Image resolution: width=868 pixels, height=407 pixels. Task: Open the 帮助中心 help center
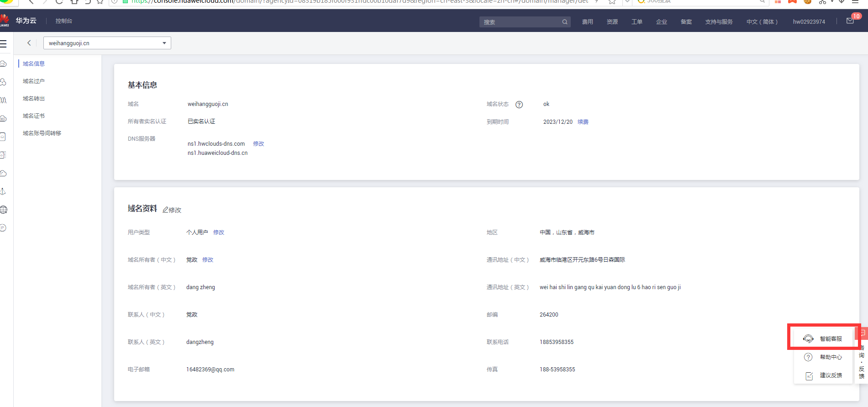coord(823,357)
